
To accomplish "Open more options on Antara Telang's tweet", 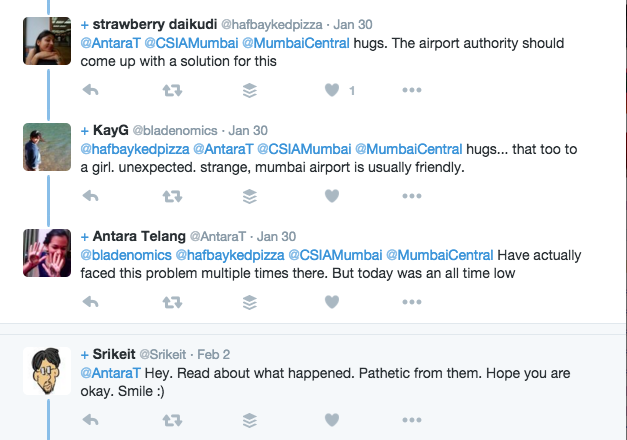I will click(x=412, y=301).
